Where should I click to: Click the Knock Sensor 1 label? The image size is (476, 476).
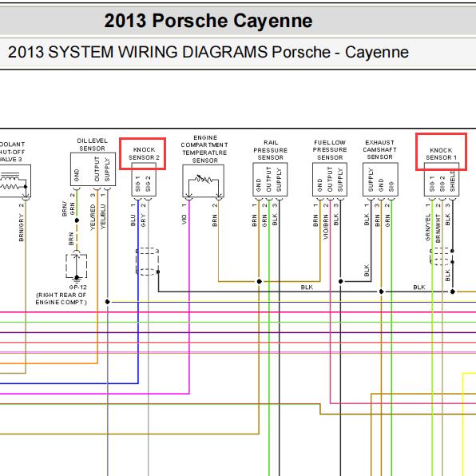(x=441, y=154)
